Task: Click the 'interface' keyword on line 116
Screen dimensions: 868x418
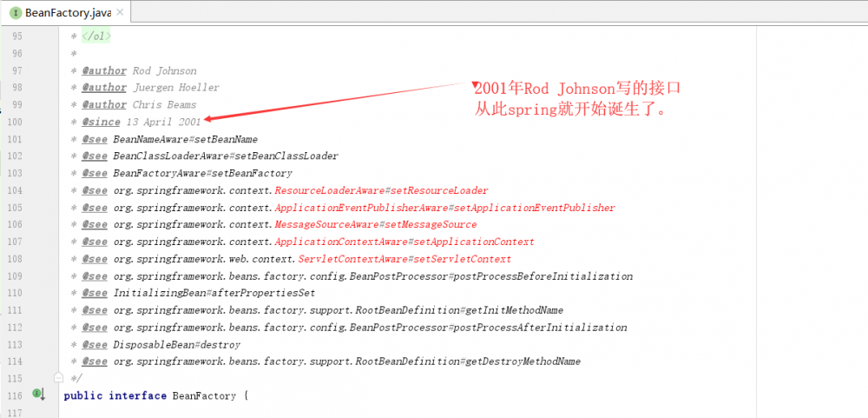Action: point(138,395)
